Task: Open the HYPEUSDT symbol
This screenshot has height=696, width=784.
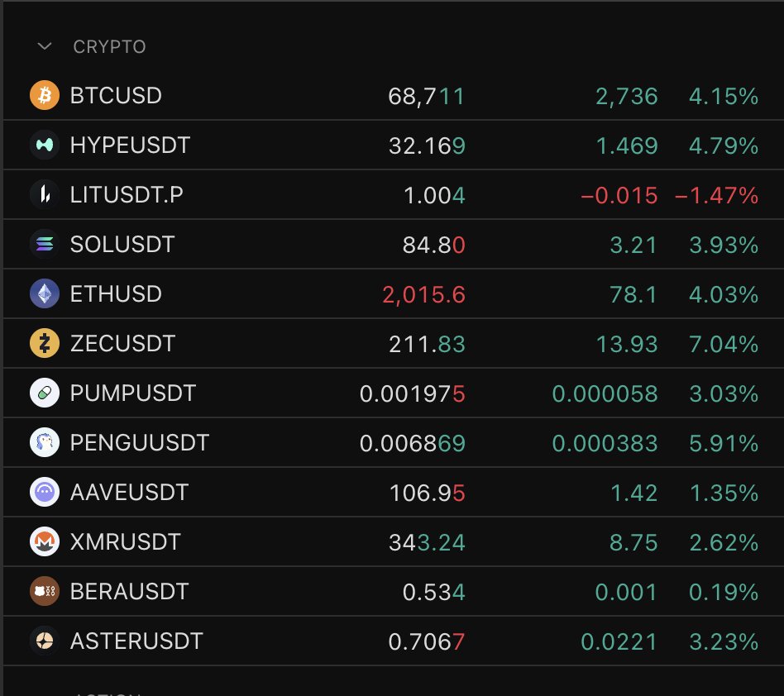Action: pyautogui.click(x=130, y=145)
